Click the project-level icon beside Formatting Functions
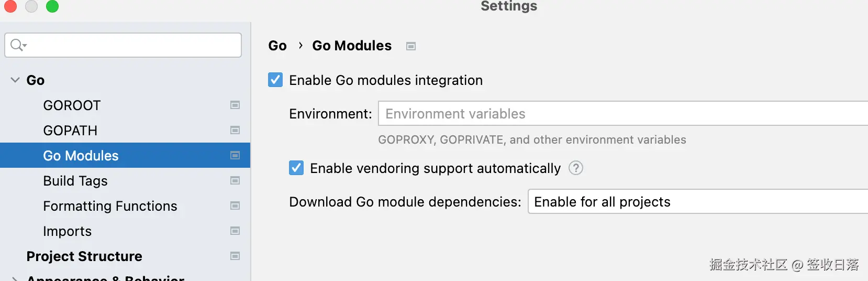 click(x=235, y=206)
